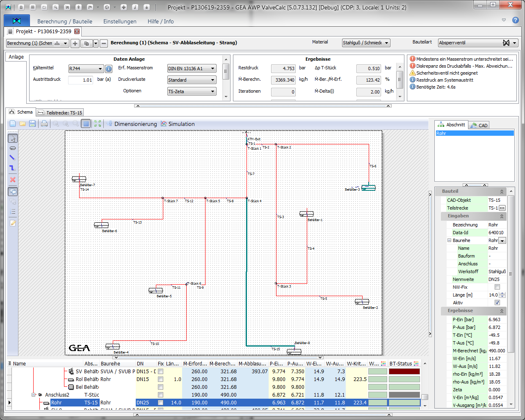
Task: Toggle Fix checkbox in the SV Behält row
Action: coord(161,372)
